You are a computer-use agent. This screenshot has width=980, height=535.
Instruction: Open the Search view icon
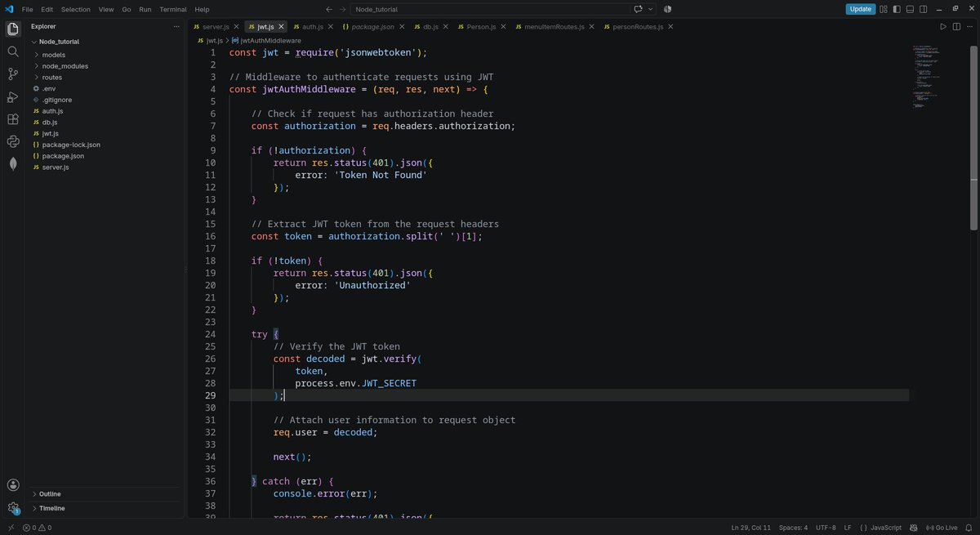coord(13,51)
